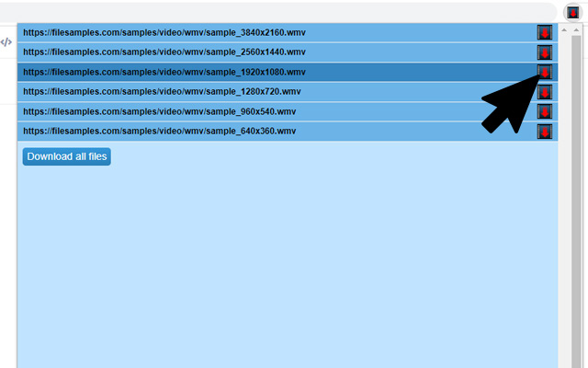Download the sample_2560x1440.wmv file icon
The image size is (588, 368).
coord(545,52)
